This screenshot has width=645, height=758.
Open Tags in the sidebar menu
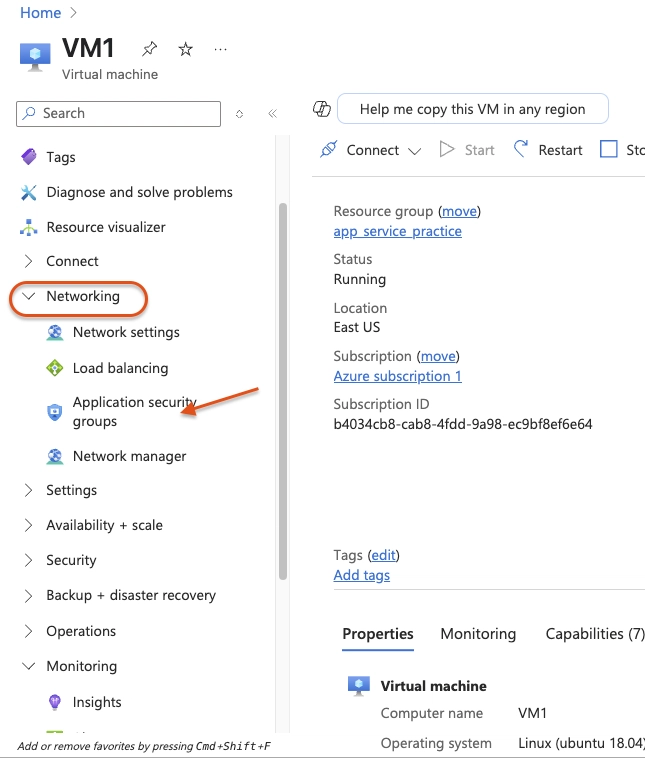tap(61, 157)
